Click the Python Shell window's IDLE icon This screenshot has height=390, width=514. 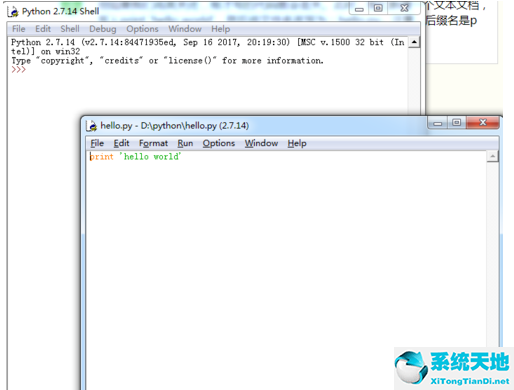(13, 11)
